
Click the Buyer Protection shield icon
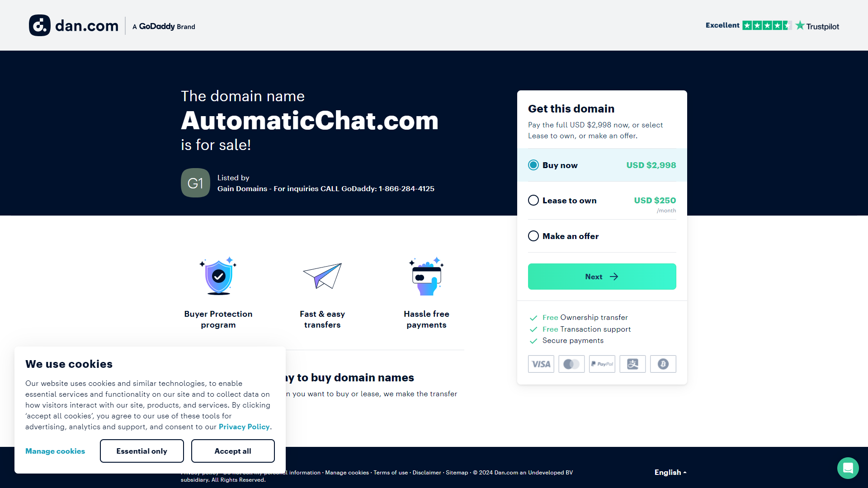[218, 276]
